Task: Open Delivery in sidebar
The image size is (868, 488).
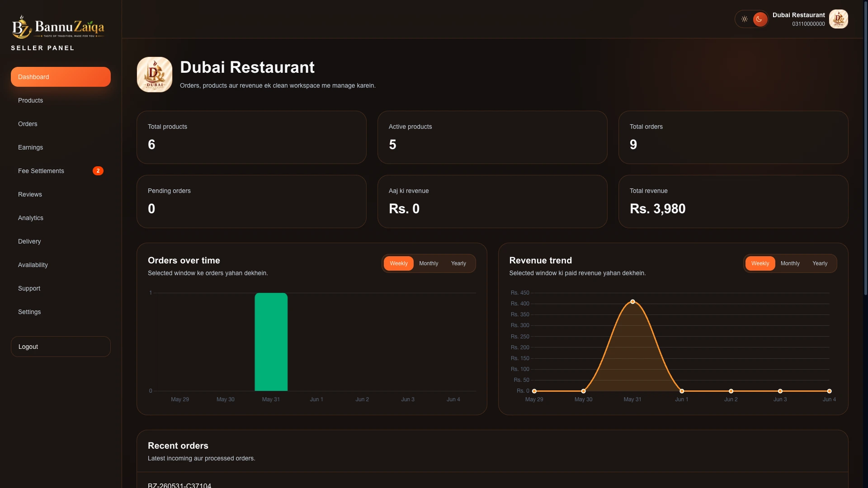Action: 61,241
